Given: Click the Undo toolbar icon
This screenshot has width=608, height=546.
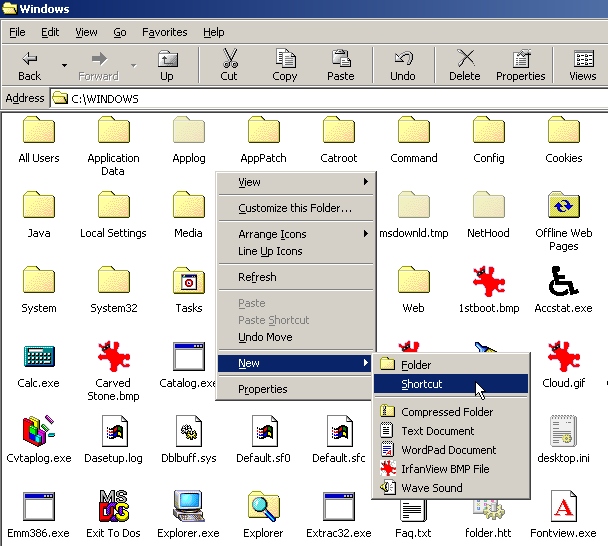Looking at the screenshot, I should click(403, 59).
